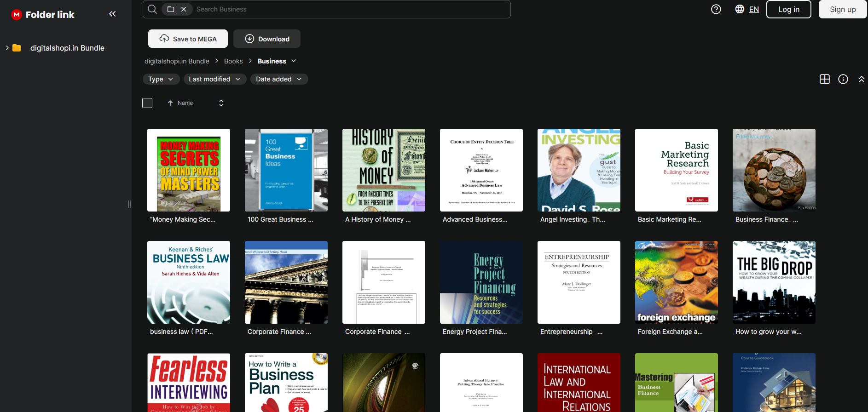Viewport: 868px width, 412px height.
Task: Click the yellow folder icon in sidebar
Action: point(17,48)
